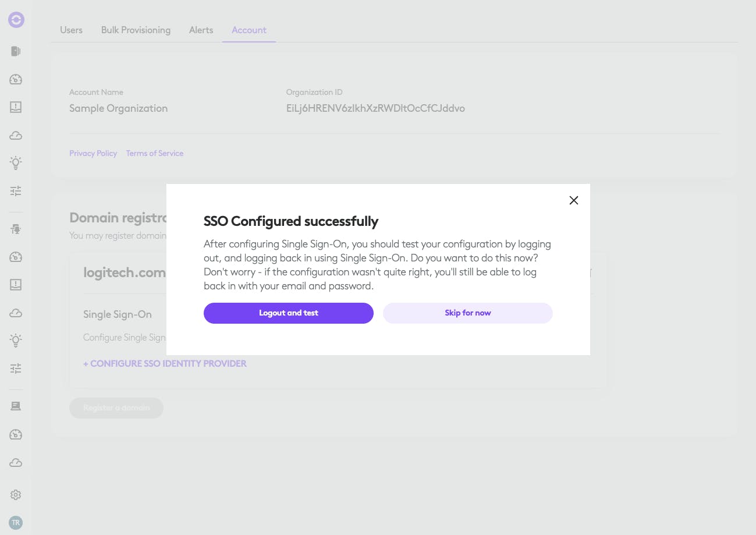Click the TR user avatar
756x535 pixels.
pyautogui.click(x=16, y=523)
